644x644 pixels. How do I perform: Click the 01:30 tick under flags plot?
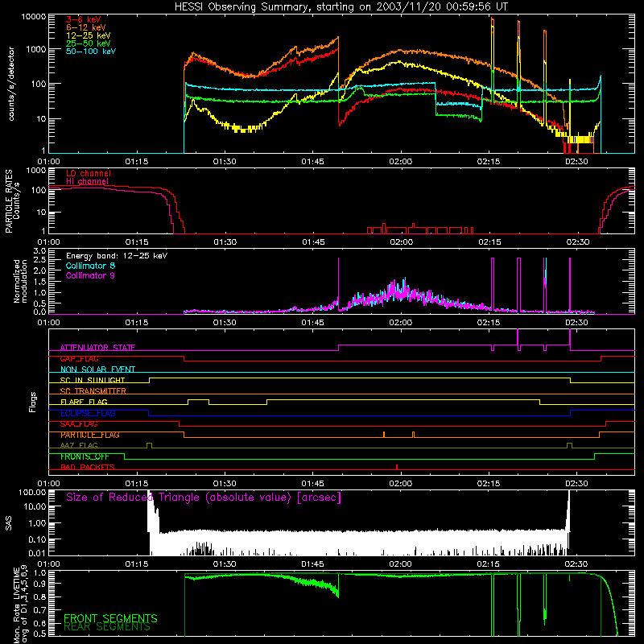point(225,484)
